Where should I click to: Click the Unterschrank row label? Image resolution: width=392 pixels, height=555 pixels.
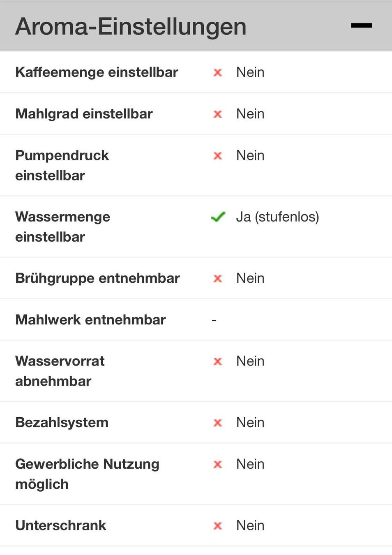(61, 525)
